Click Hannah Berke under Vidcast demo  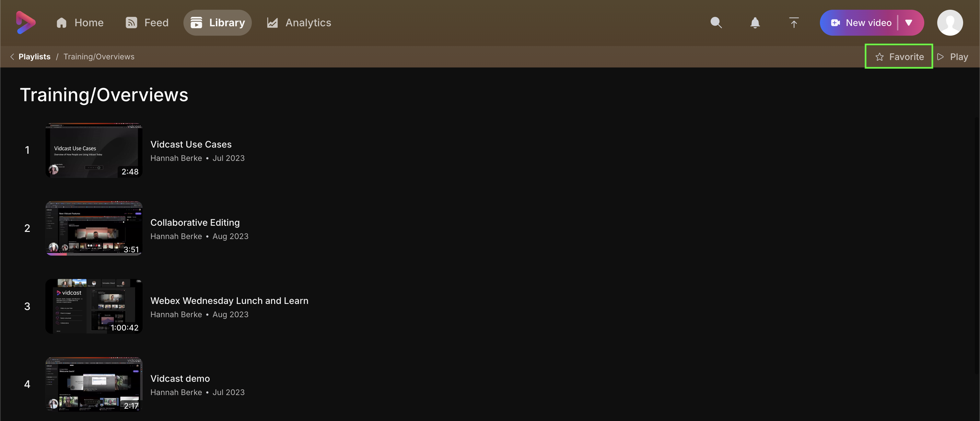[x=176, y=392]
